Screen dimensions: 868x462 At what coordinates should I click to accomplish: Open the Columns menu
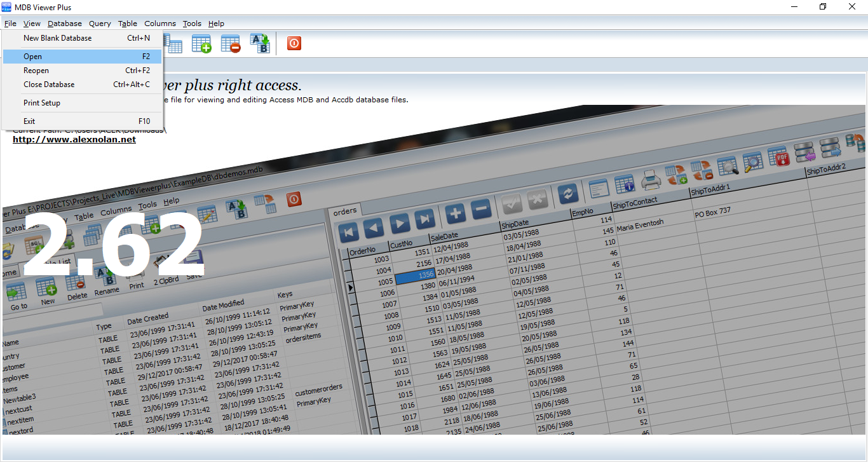(160, 24)
